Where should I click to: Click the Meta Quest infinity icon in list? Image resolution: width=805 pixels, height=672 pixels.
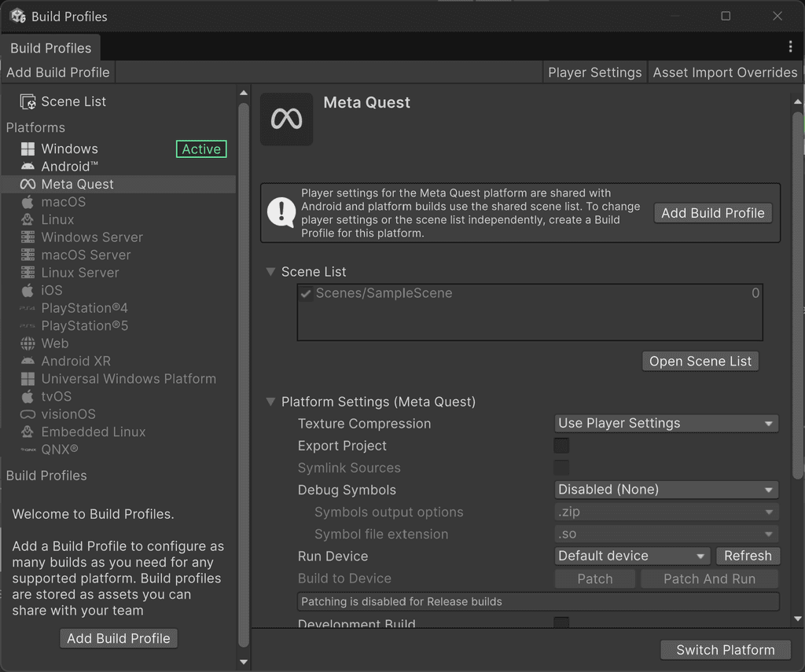click(x=28, y=184)
